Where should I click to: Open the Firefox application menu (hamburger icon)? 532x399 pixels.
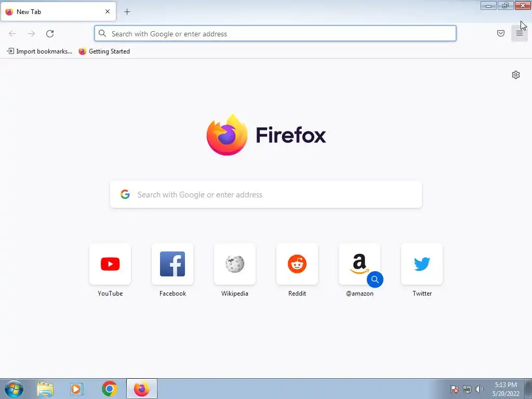(519, 33)
